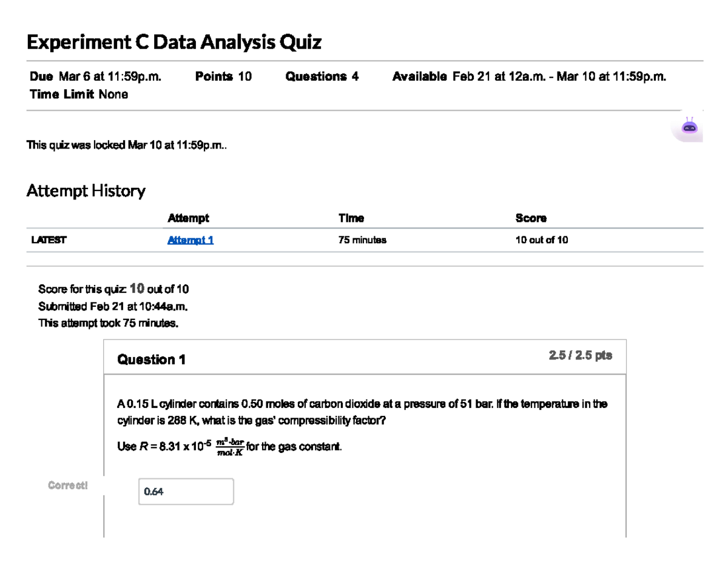Select the Score column header
The image size is (728, 562).
(x=531, y=218)
